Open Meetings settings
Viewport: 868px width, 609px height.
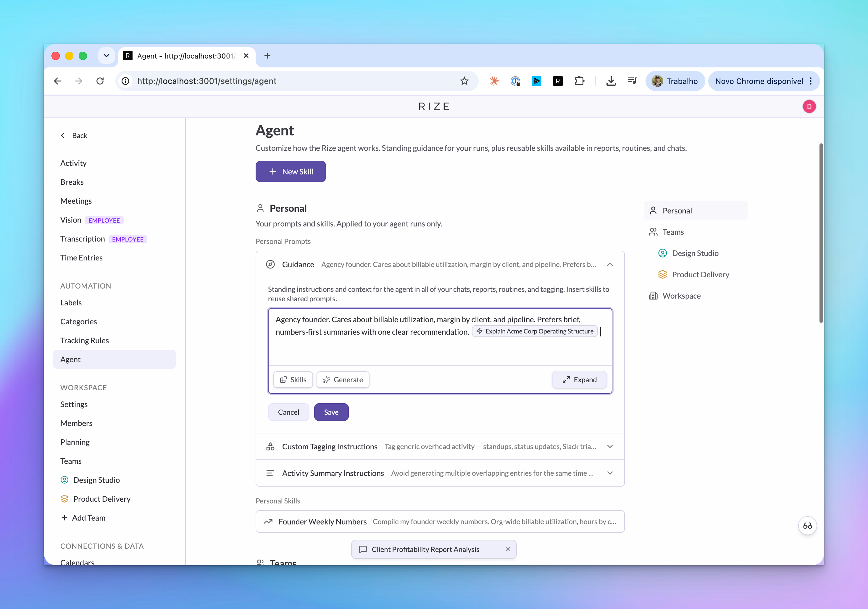76,201
